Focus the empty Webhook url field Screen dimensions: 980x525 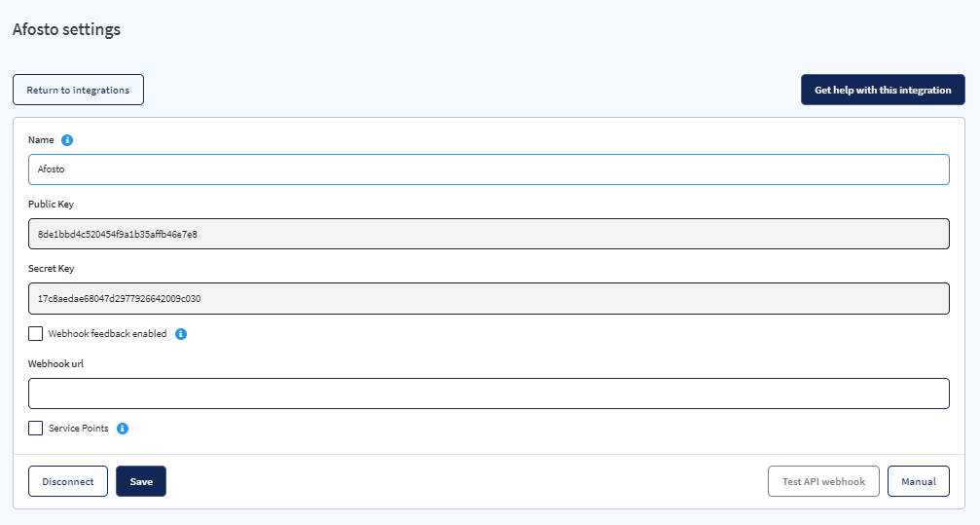tap(489, 394)
